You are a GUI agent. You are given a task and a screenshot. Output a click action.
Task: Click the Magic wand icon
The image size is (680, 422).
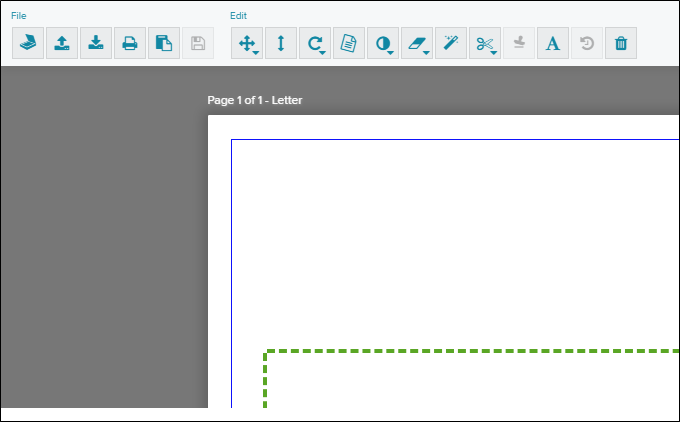point(451,43)
